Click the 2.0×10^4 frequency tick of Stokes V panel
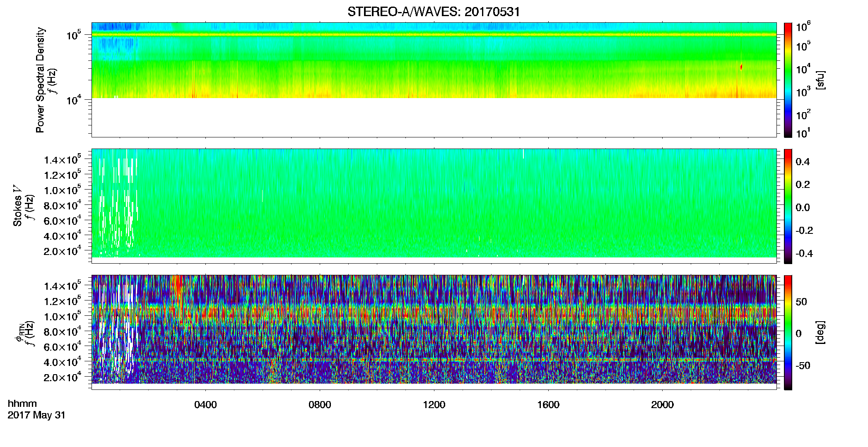 (63, 251)
